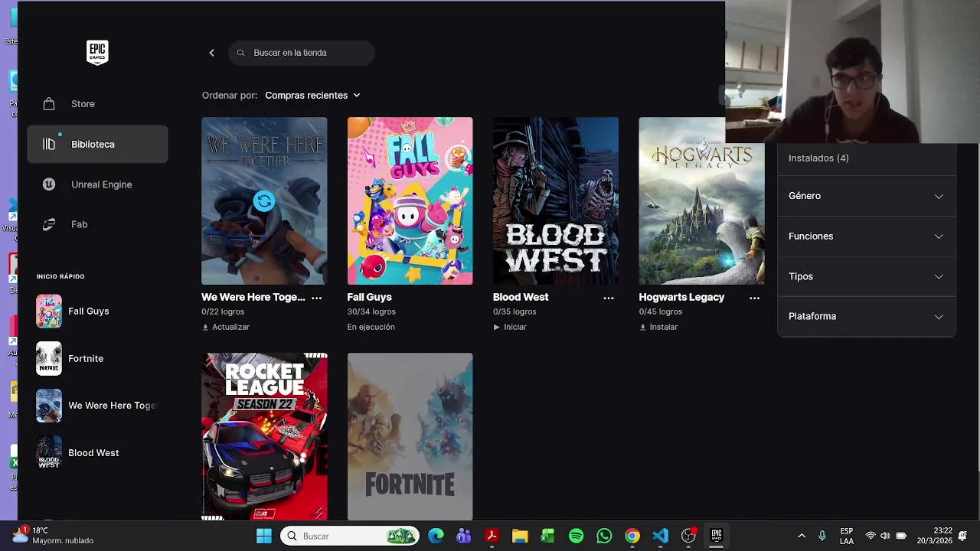The height and width of the screenshot is (551, 980).
Task: Expand the Funciones filter
Action: tap(866, 236)
